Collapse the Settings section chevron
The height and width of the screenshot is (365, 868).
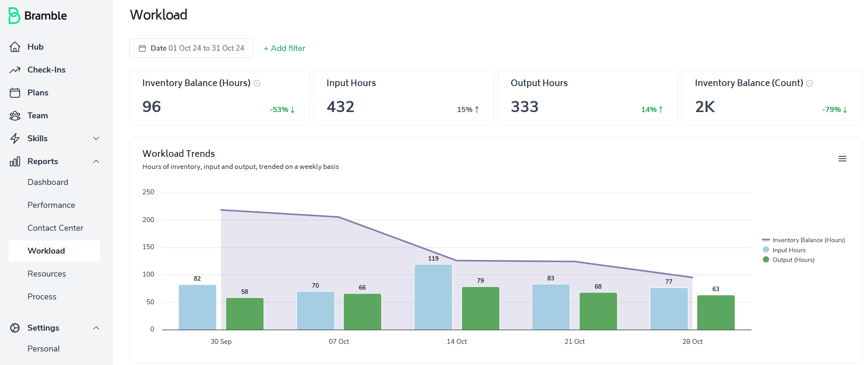click(96, 328)
